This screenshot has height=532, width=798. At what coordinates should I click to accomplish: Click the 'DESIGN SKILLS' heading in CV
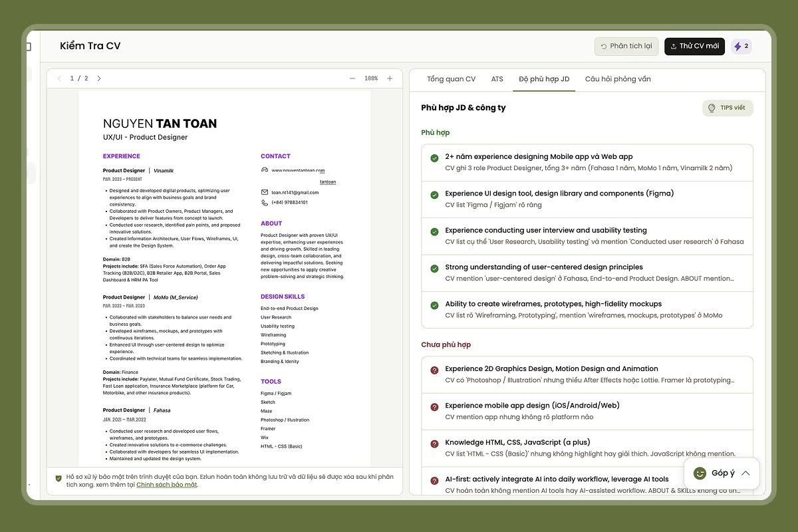click(283, 297)
